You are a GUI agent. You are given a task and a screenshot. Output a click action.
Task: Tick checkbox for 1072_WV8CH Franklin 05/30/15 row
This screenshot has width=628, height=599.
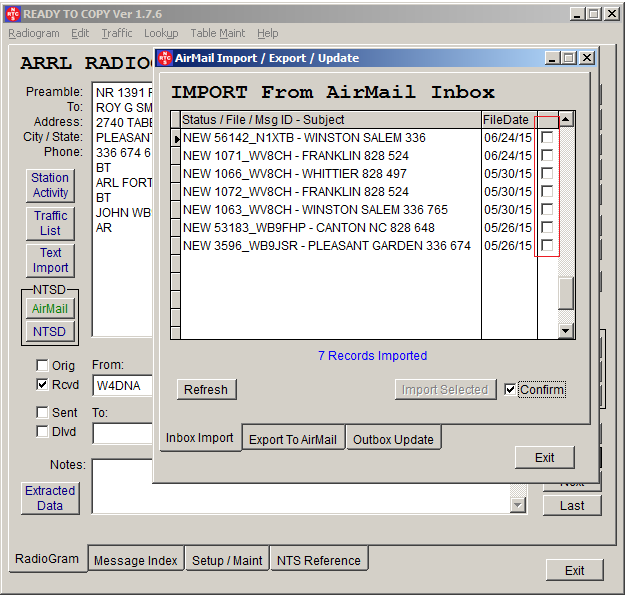click(x=547, y=191)
